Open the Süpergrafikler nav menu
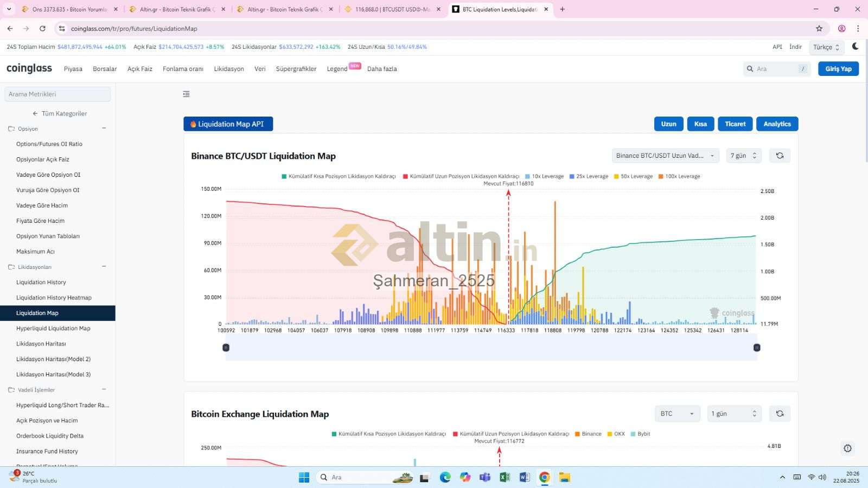The width and height of the screenshot is (868, 488). point(296,69)
